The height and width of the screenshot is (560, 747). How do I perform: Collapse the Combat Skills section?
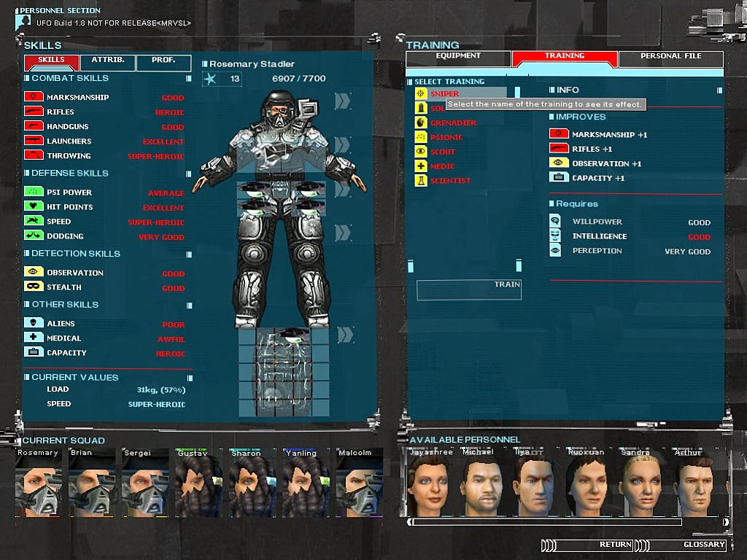pos(189,78)
